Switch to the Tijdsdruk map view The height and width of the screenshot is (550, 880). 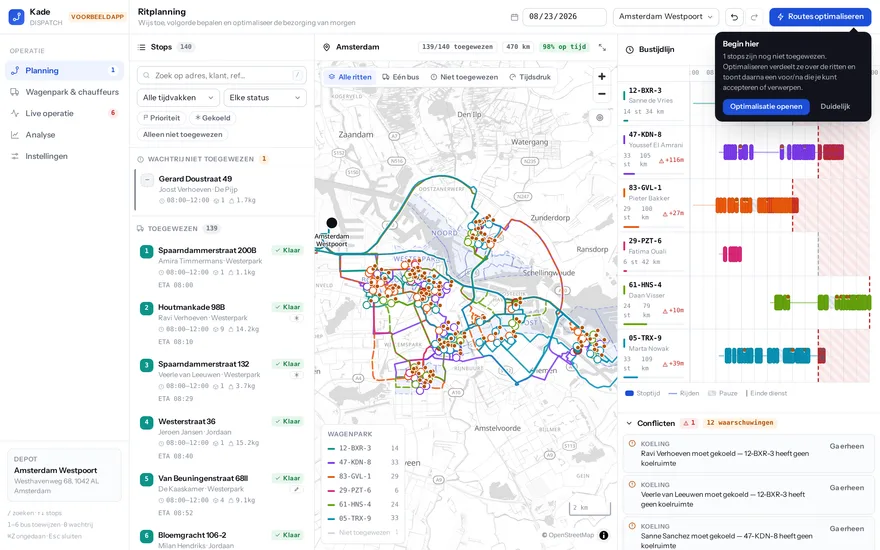[530, 77]
